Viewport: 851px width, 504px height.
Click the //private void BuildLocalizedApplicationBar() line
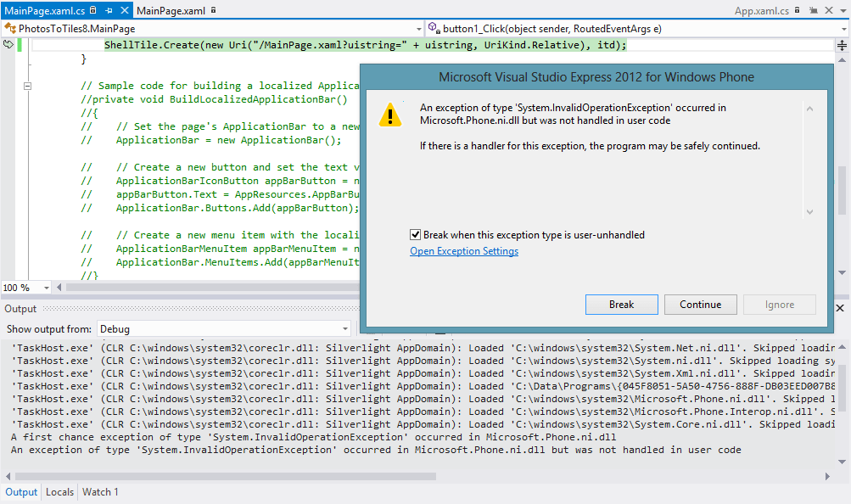[x=214, y=99]
